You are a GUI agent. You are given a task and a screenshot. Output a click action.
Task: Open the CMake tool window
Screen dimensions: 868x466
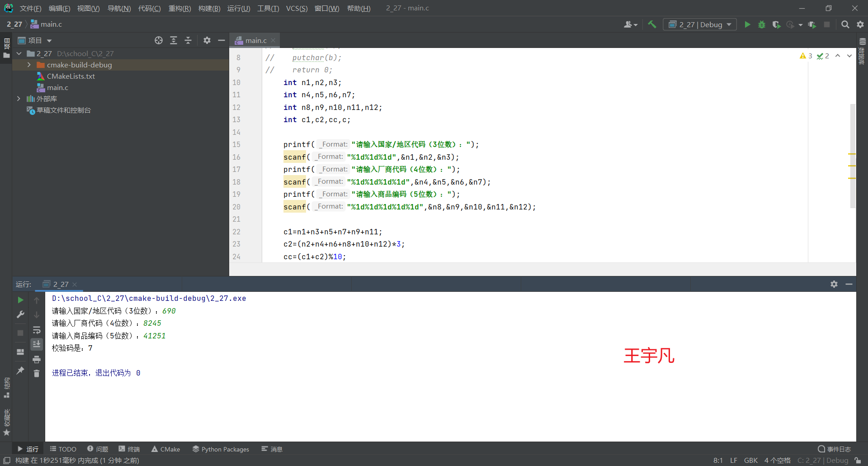(165, 449)
